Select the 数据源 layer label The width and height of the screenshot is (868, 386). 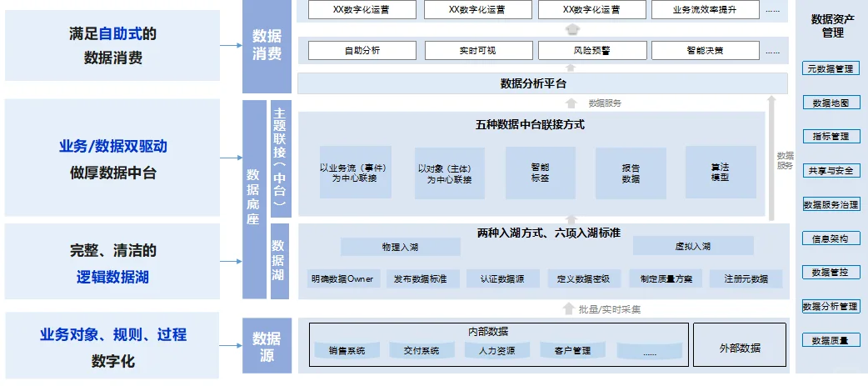[267, 346]
